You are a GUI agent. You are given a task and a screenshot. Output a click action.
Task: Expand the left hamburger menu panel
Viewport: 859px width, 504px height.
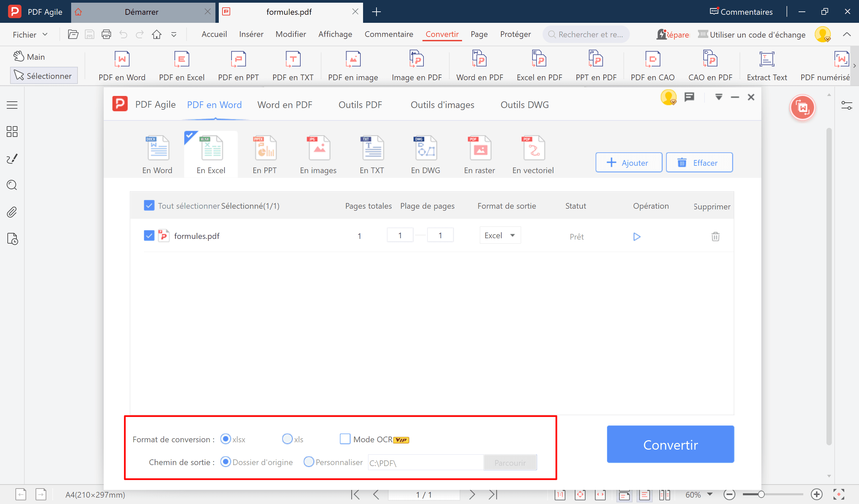point(12,105)
